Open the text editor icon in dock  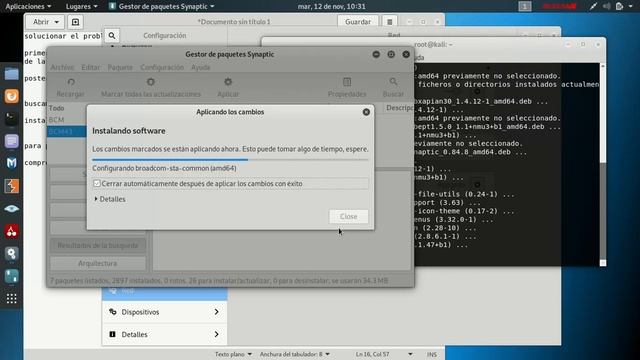(11, 141)
